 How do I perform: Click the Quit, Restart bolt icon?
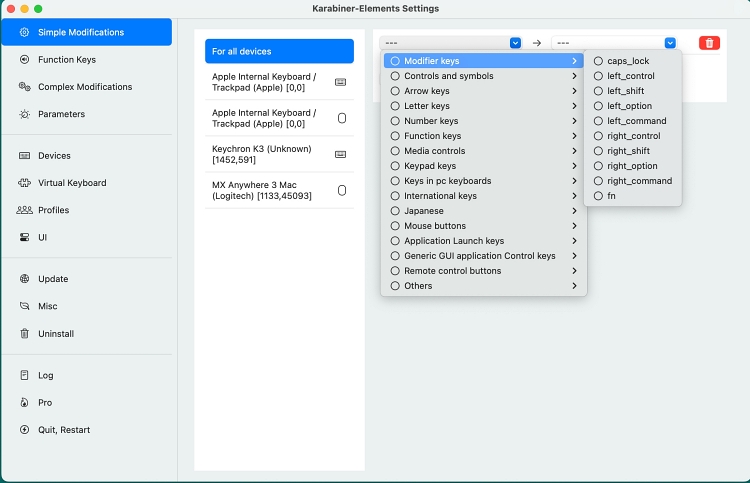24,429
